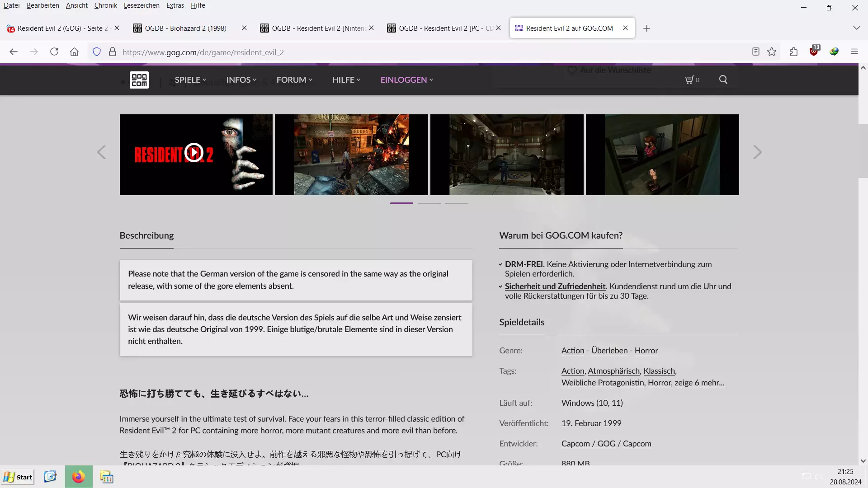Open the Ansicht menu
This screenshot has width=868, height=488.
77,5
